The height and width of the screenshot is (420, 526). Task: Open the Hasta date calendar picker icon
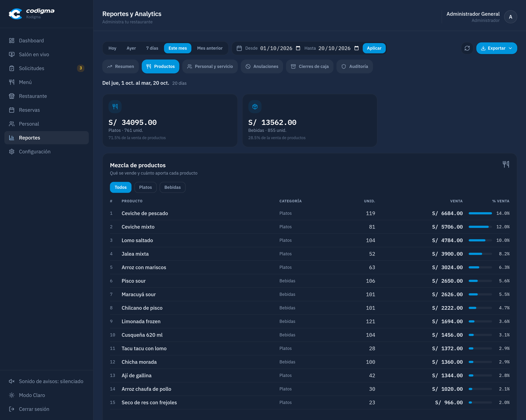pos(357,48)
